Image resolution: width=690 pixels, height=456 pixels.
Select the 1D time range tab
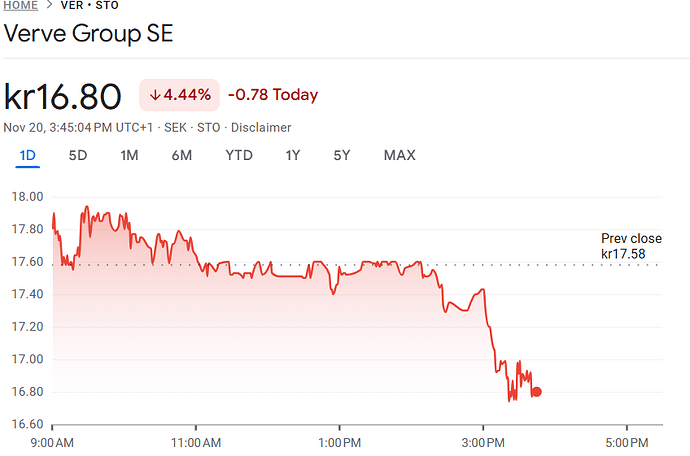tap(28, 155)
